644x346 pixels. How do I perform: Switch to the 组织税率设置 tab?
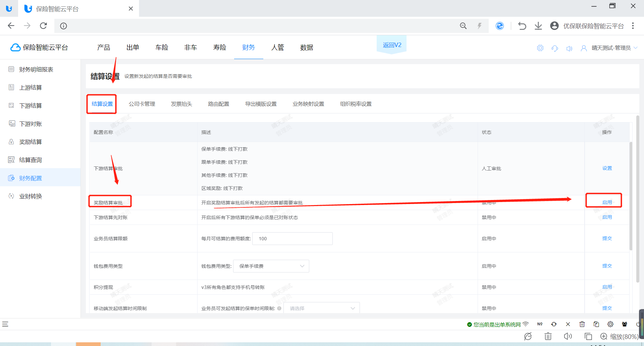(x=356, y=104)
